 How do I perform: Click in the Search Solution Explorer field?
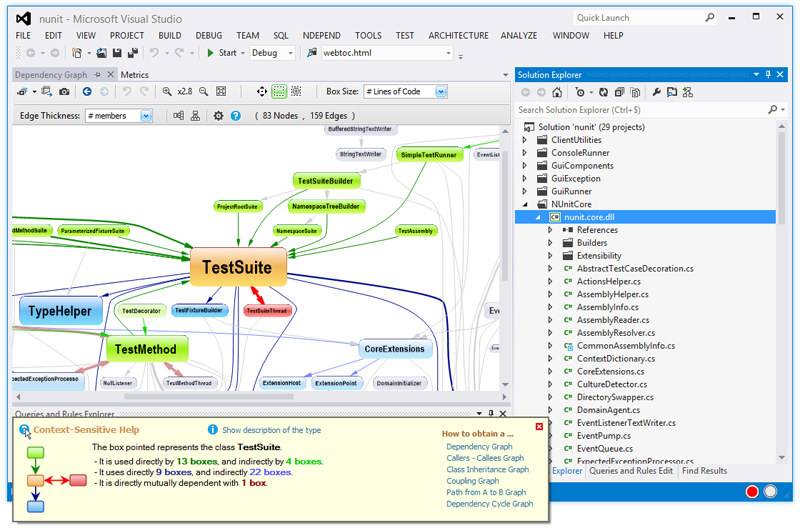[641, 110]
